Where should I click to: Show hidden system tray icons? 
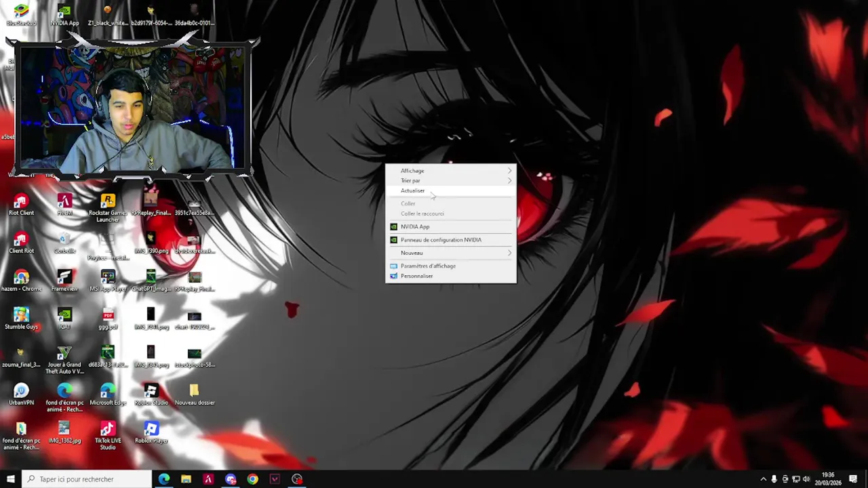point(763,479)
